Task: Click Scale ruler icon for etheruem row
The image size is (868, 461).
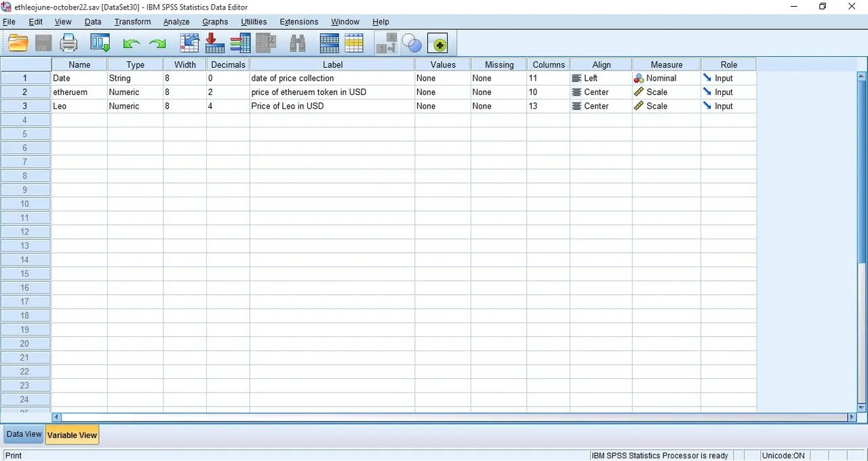Action: 639,92
